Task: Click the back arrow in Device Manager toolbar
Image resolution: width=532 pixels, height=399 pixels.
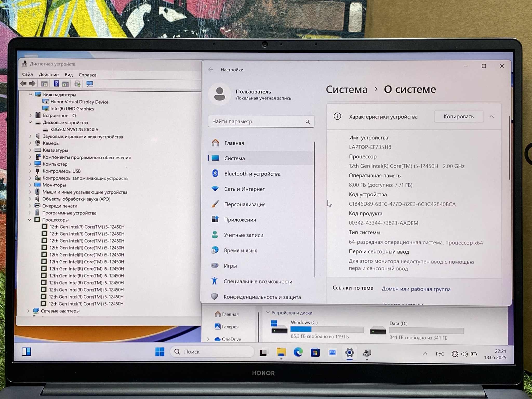Action: pos(23,83)
